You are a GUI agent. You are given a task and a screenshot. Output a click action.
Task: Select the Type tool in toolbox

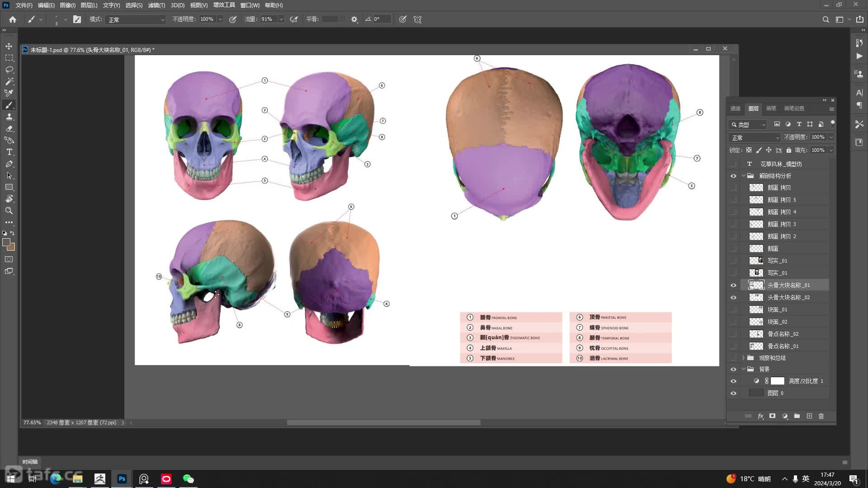click(9, 152)
